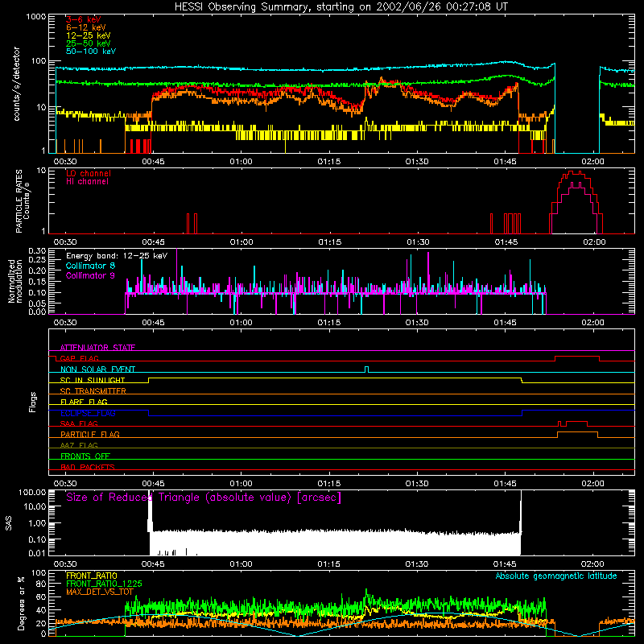Click the HESSI Observing Summary title text
This screenshot has height=644, width=644.
[x=341, y=7]
